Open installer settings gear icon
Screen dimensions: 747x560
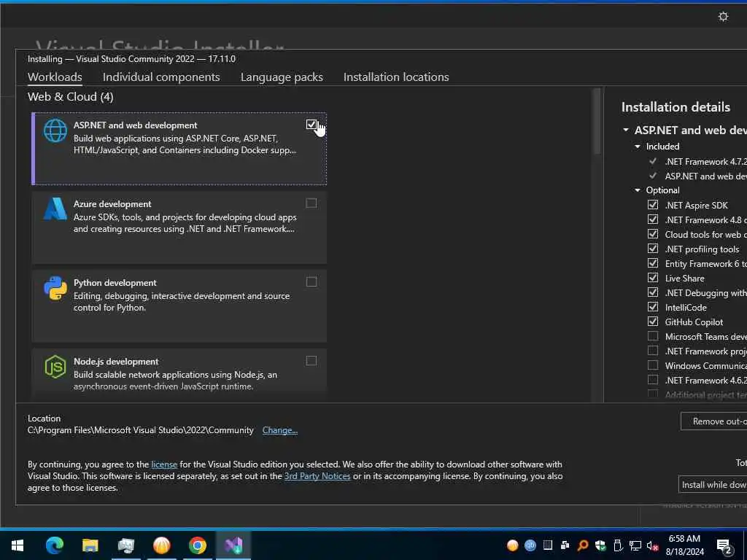(x=723, y=17)
